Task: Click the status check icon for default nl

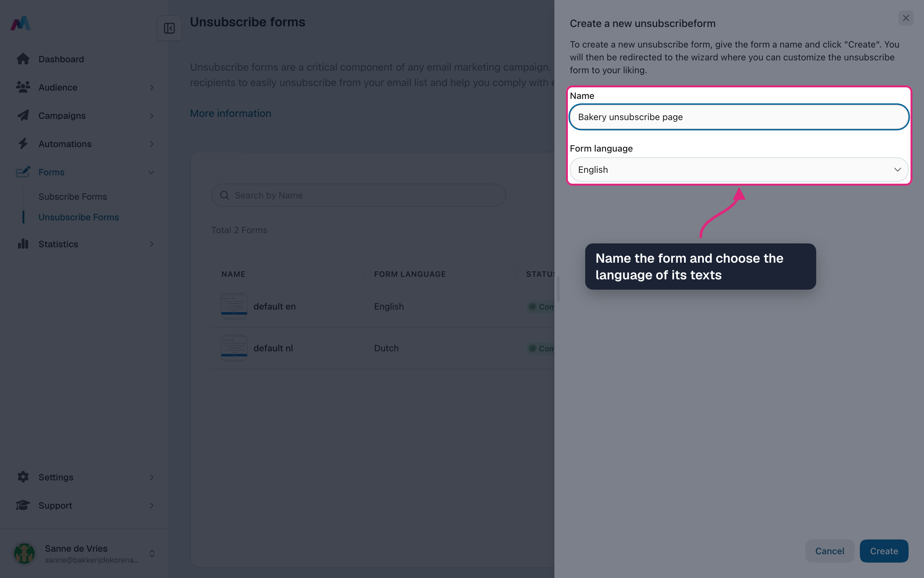Action: 532,348
